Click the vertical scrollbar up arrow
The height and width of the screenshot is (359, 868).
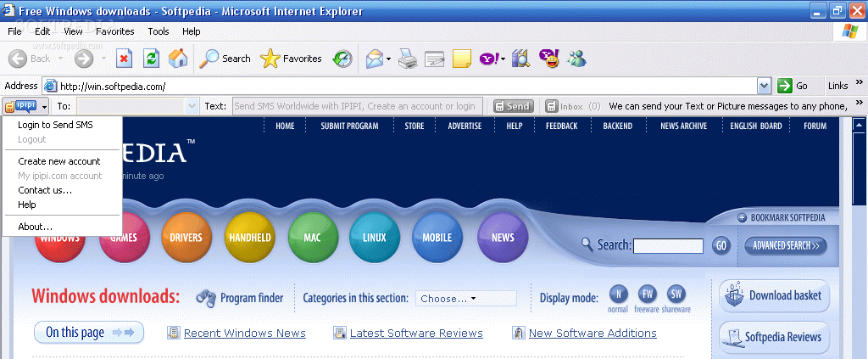coord(860,126)
